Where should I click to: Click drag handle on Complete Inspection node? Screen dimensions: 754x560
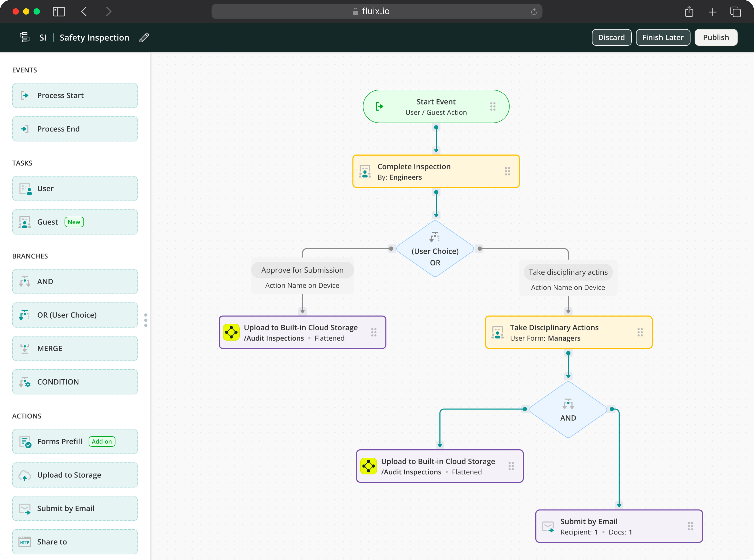point(507,171)
